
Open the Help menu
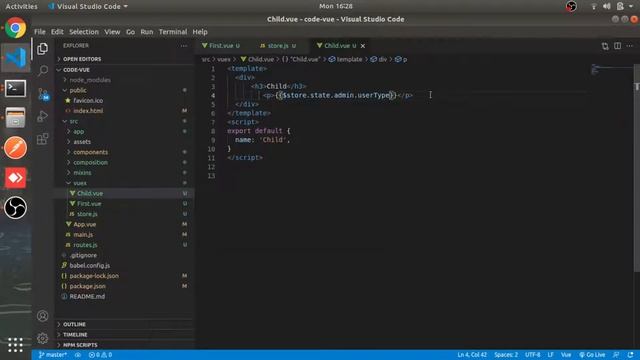(x=200, y=32)
